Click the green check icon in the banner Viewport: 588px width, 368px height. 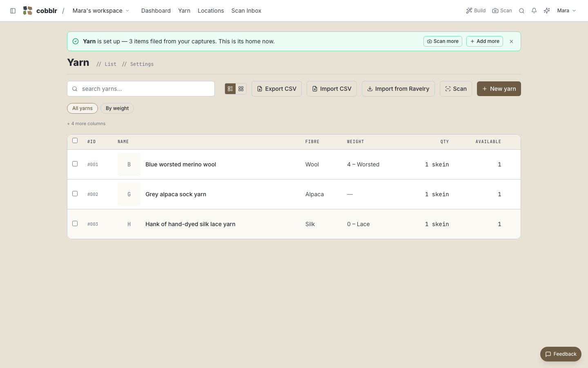[76, 41]
